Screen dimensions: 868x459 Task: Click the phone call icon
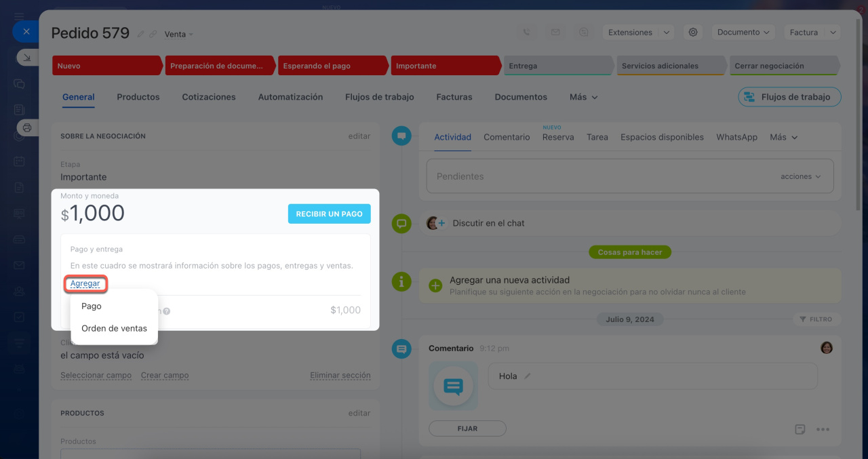(x=527, y=32)
